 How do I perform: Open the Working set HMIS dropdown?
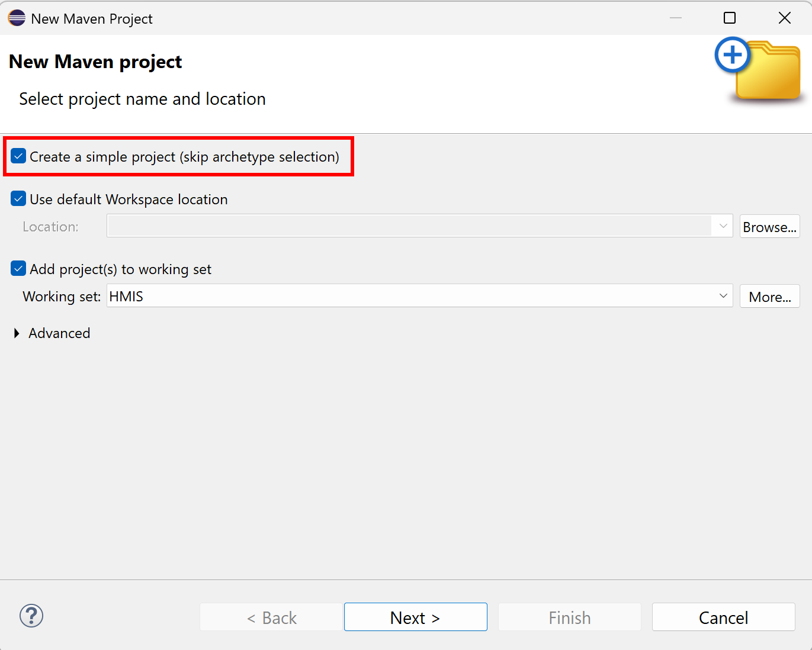(x=420, y=296)
